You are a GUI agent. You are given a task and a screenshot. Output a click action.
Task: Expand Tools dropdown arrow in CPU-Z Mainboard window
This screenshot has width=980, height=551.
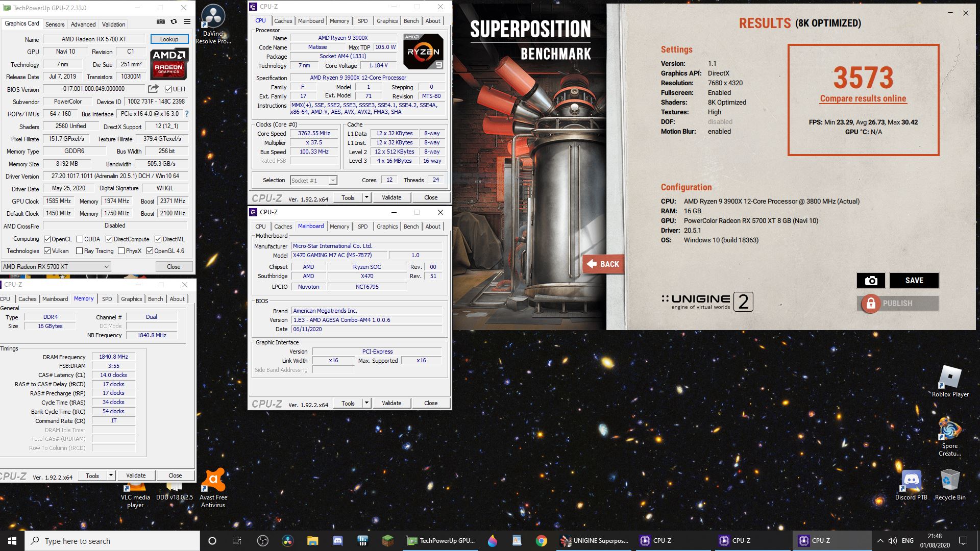366,403
